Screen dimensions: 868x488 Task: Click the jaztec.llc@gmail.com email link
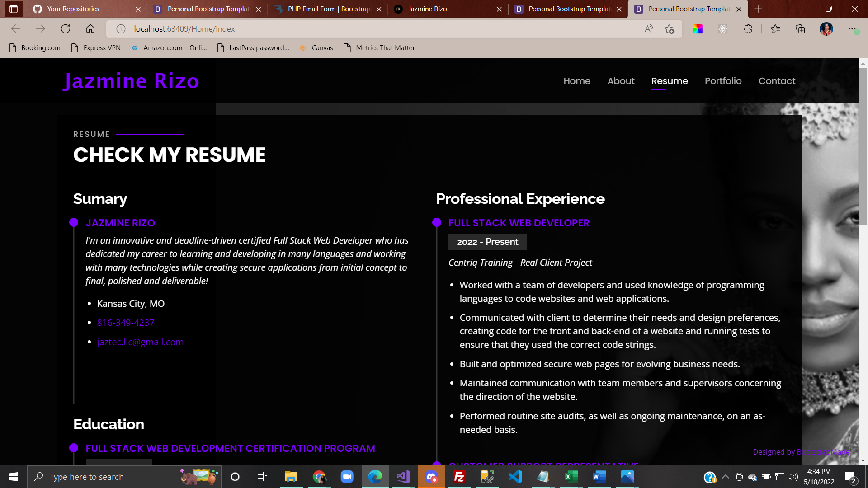click(x=140, y=342)
